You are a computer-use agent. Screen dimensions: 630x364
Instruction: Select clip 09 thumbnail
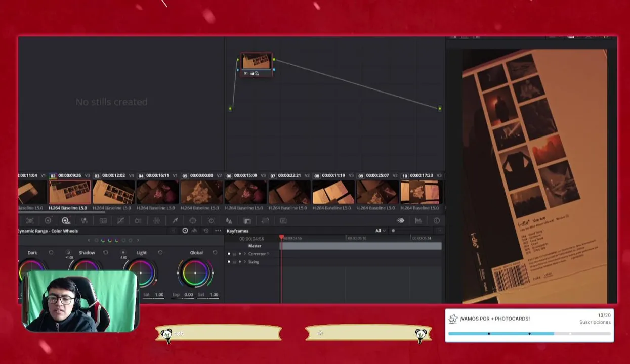(377, 192)
